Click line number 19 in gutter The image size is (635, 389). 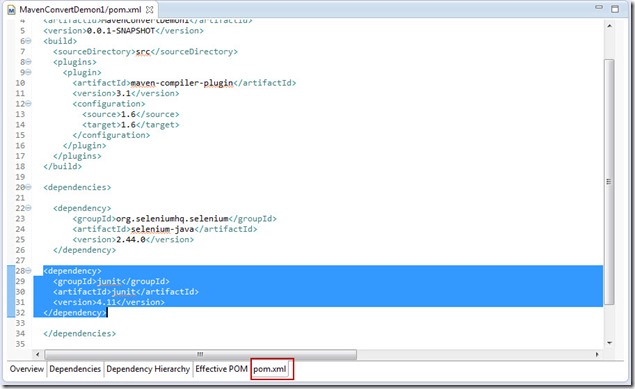tap(20, 177)
